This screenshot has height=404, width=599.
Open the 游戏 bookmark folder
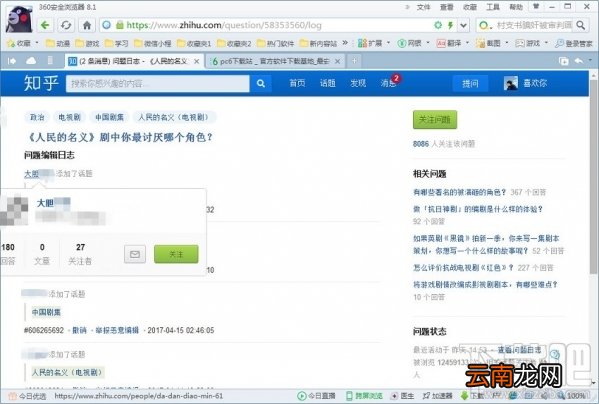tap(87, 43)
